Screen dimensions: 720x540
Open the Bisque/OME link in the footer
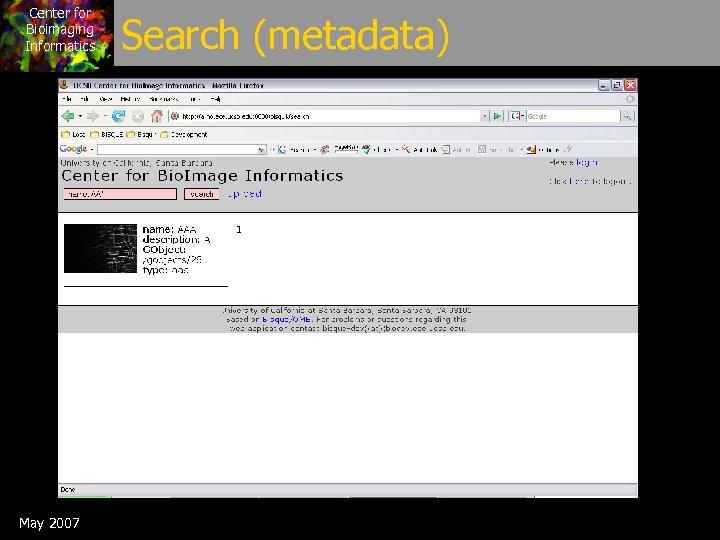pyautogui.click(x=287, y=319)
